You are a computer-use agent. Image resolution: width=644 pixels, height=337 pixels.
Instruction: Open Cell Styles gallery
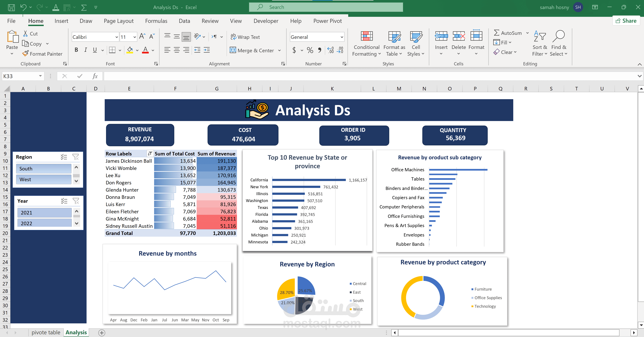point(416,44)
